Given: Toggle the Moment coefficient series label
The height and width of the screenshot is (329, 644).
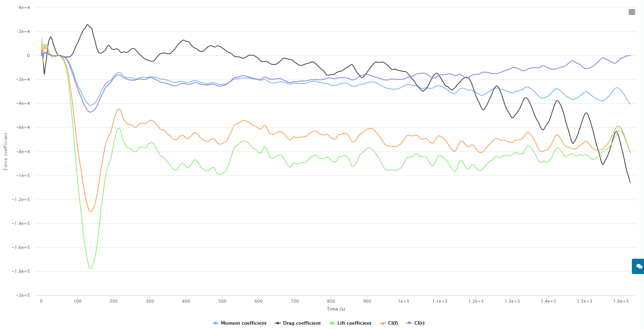Looking at the screenshot, I should [243, 323].
